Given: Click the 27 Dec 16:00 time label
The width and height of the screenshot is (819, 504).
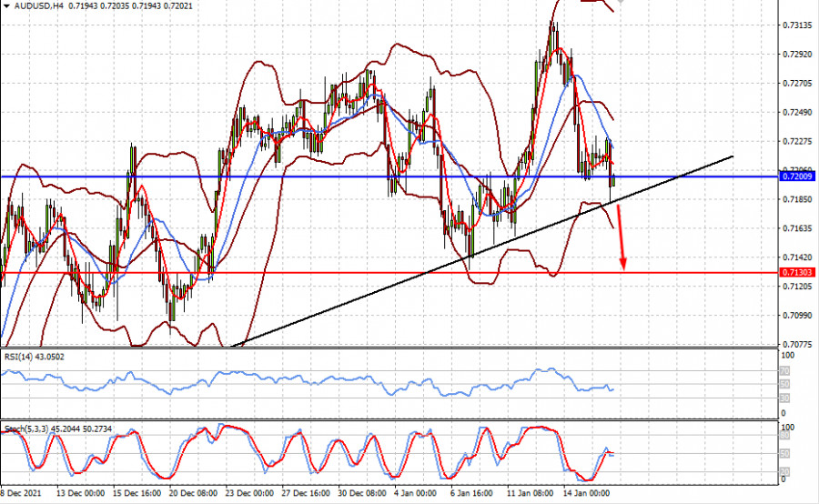Looking at the screenshot, I should (306, 493).
